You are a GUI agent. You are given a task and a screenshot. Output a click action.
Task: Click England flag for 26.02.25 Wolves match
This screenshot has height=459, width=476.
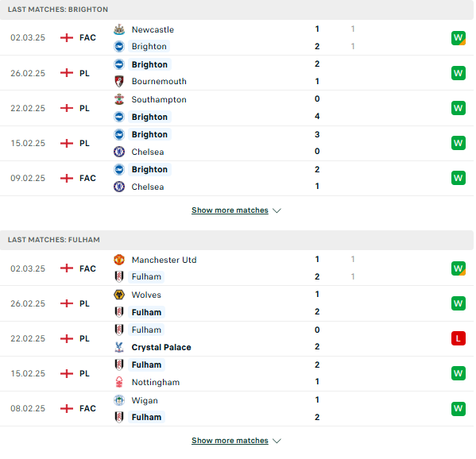click(x=67, y=303)
